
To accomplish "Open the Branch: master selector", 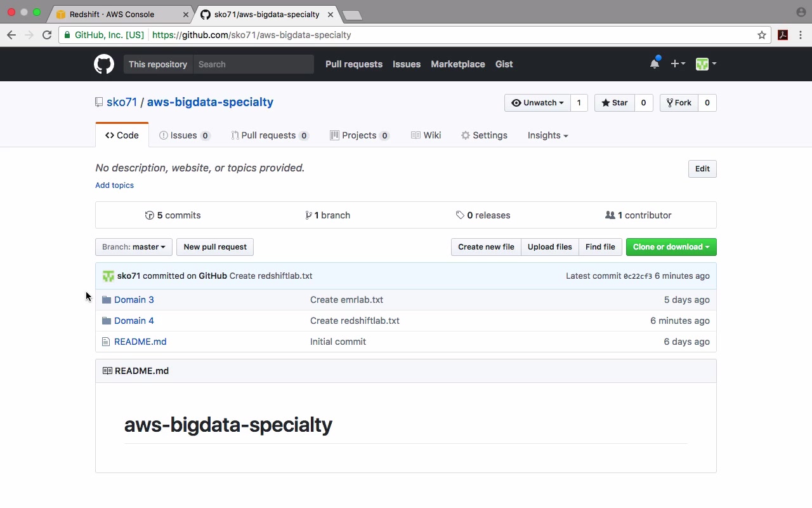I will pyautogui.click(x=134, y=247).
